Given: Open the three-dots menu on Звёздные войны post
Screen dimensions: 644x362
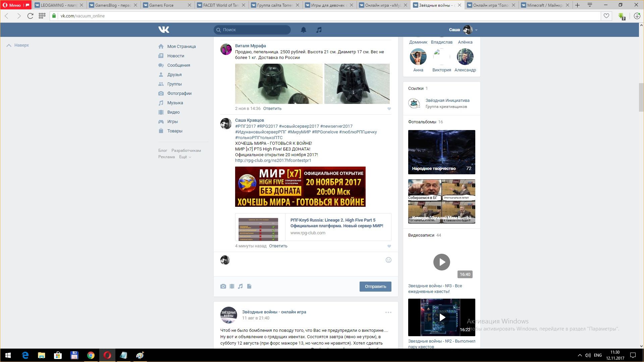Looking at the screenshot, I should pyautogui.click(x=388, y=312).
